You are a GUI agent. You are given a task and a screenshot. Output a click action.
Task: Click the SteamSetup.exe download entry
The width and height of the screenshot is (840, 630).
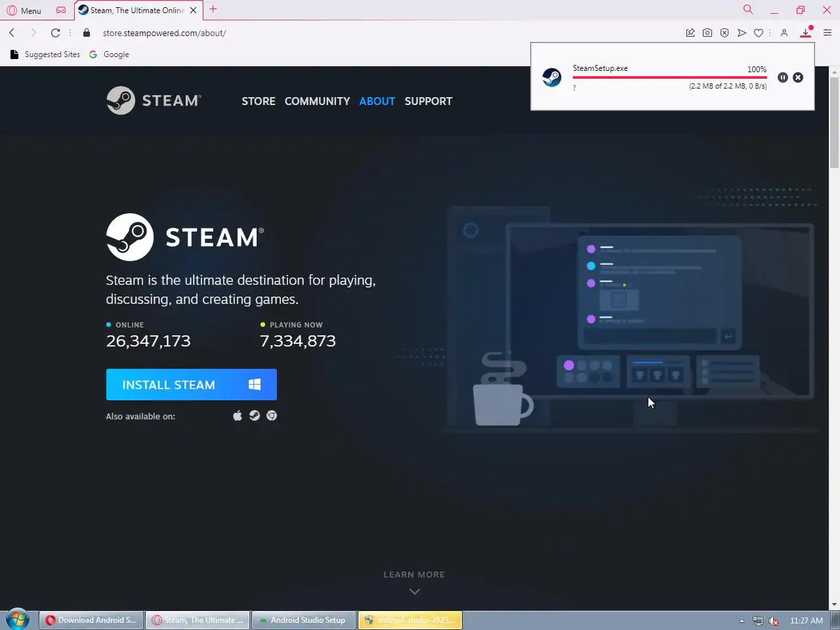click(672, 77)
